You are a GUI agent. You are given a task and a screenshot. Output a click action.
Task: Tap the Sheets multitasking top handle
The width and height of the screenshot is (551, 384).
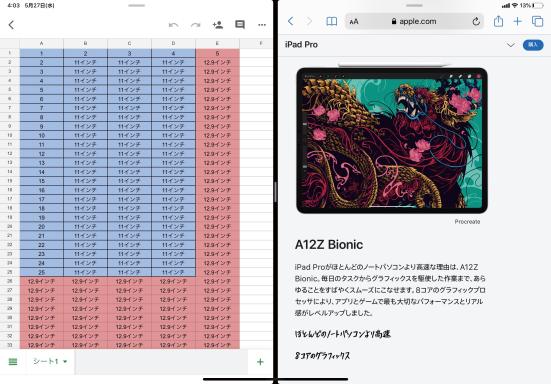(x=137, y=6)
